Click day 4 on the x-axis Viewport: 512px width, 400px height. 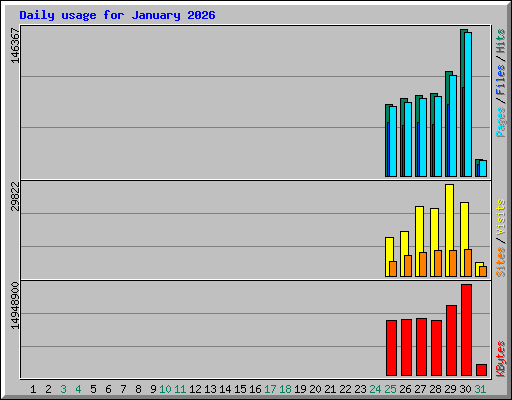78,389
